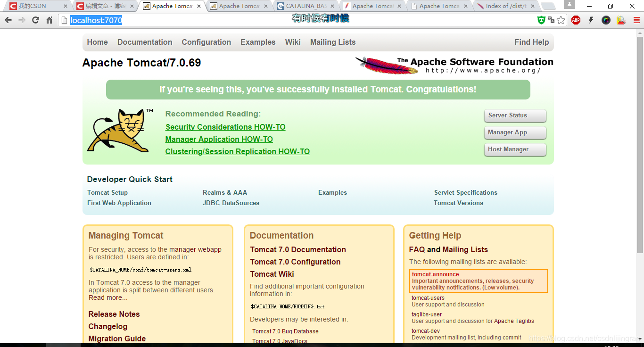
Task: Click the Manager App button
Action: pos(515,132)
